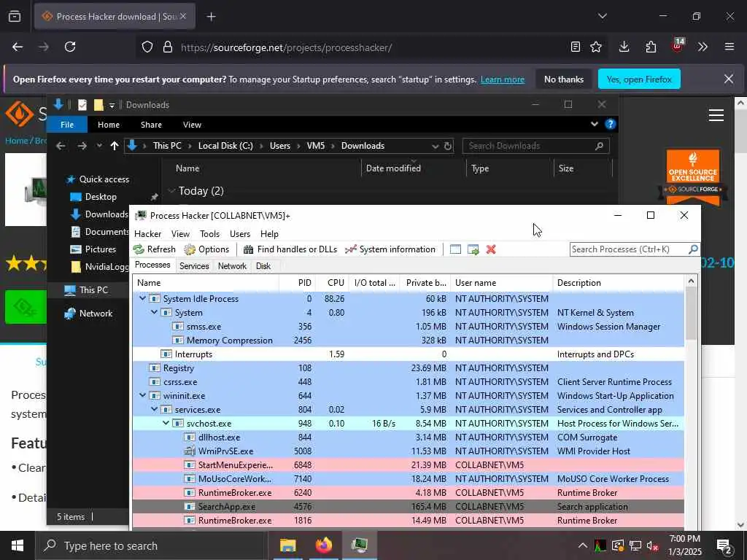
Task: Open Firefox from the taskbar
Action: click(x=323, y=545)
